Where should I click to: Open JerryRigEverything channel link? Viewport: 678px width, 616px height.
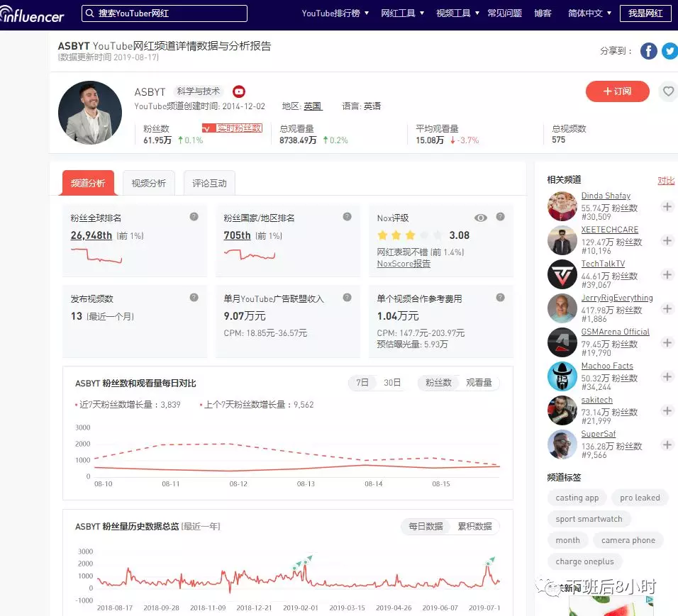[x=617, y=298]
